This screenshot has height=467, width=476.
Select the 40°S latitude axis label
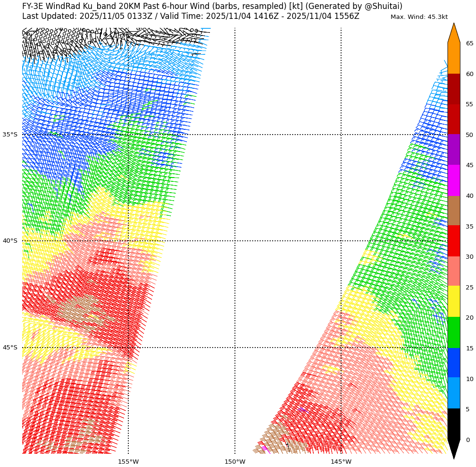[x=10, y=241]
